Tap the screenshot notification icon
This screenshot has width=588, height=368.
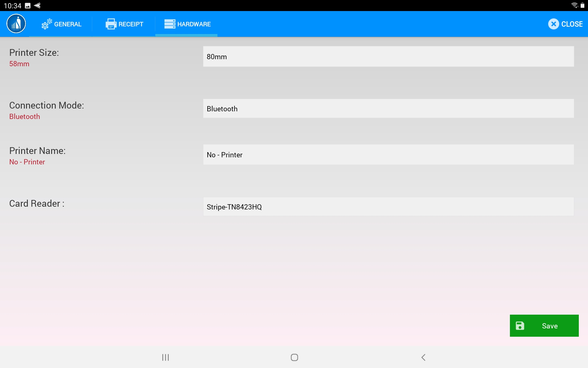pos(28,6)
